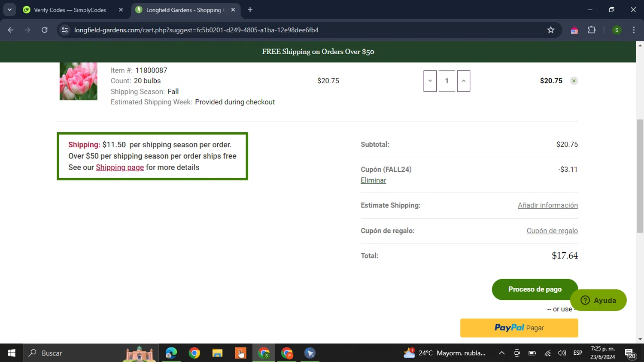Open the tab search dropdown arrow

click(x=9, y=9)
